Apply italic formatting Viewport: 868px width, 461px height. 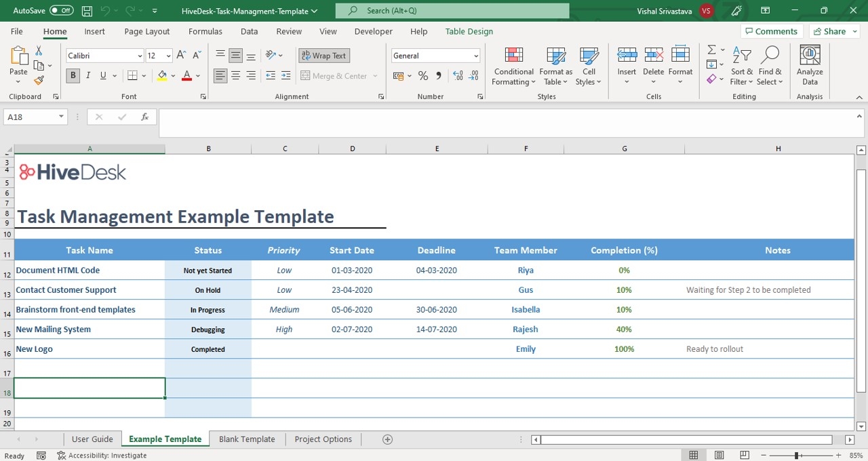pos(87,75)
